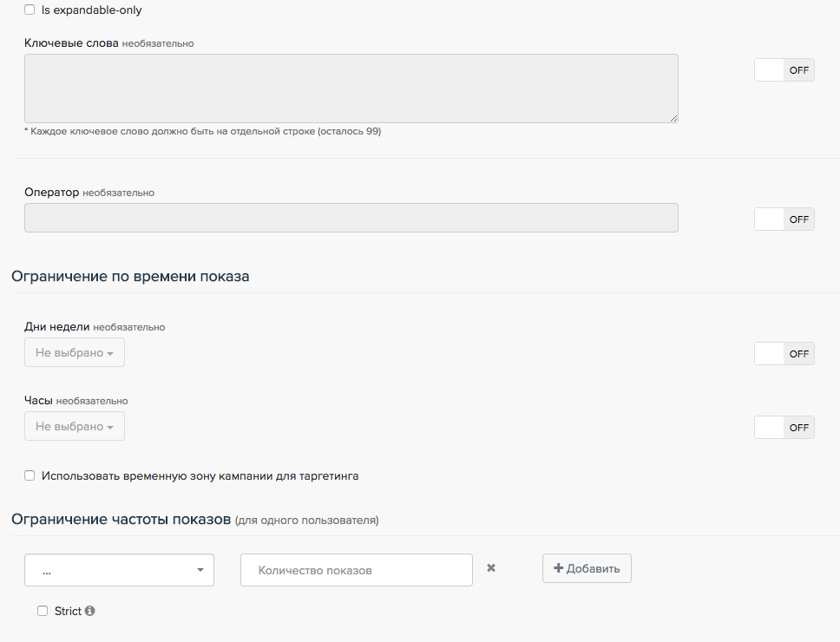Remove frequency limit row with the x icon

click(491, 568)
